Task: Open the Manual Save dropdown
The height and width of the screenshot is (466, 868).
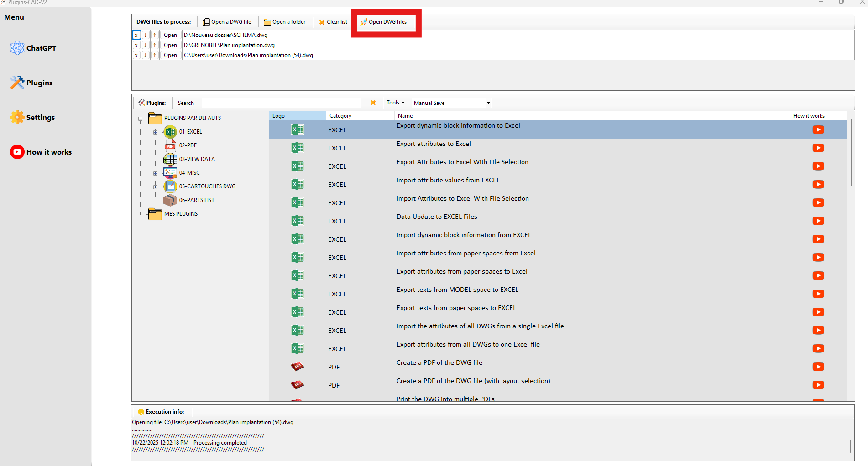Action: [488, 103]
